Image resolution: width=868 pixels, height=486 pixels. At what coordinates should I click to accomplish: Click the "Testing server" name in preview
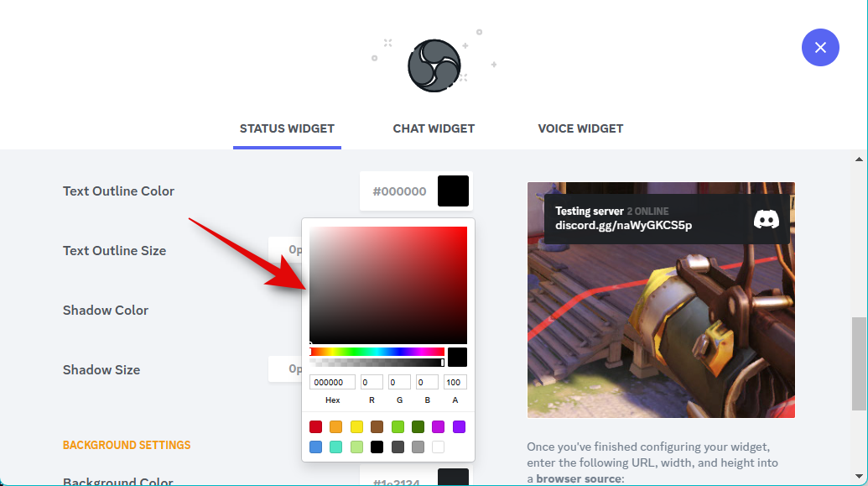pyautogui.click(x=590, y=212)
